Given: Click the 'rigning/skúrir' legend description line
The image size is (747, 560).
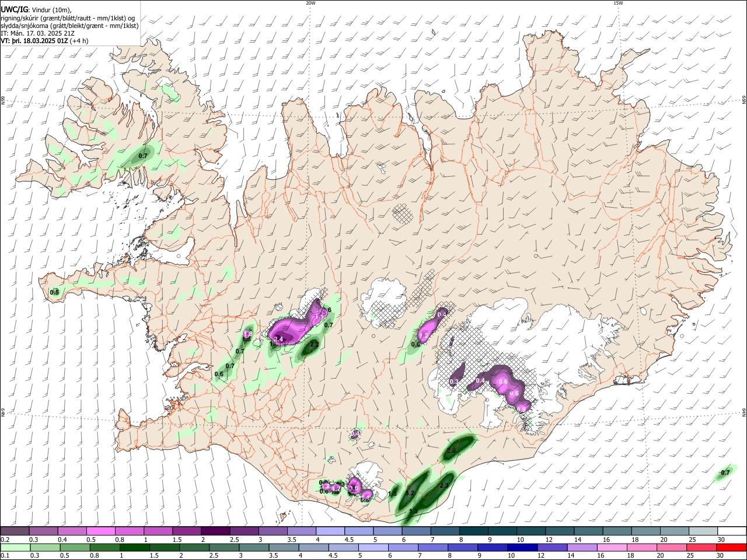Looking at the screenshot, I should pos(68,18).
